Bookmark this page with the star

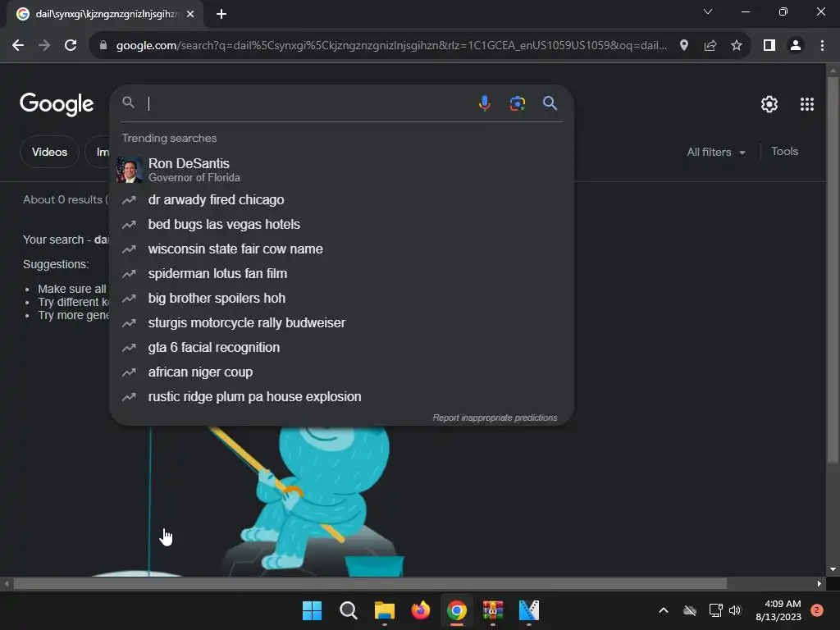737,46
